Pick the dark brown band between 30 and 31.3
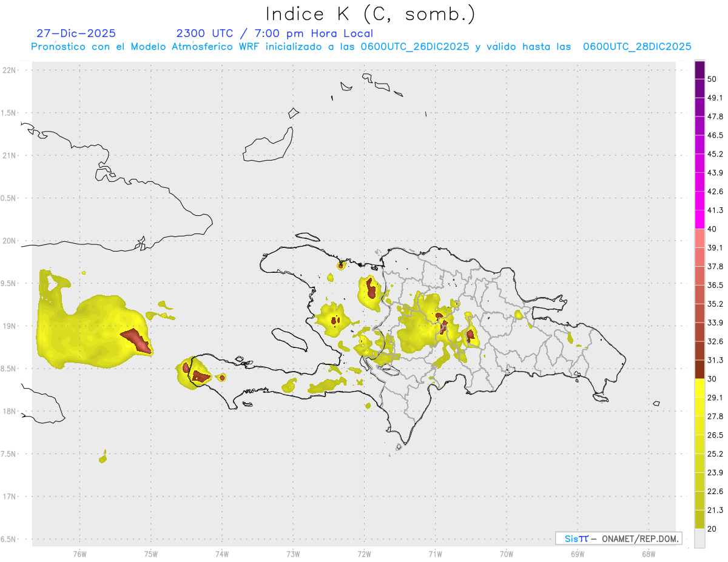 (x=699, y=369)
